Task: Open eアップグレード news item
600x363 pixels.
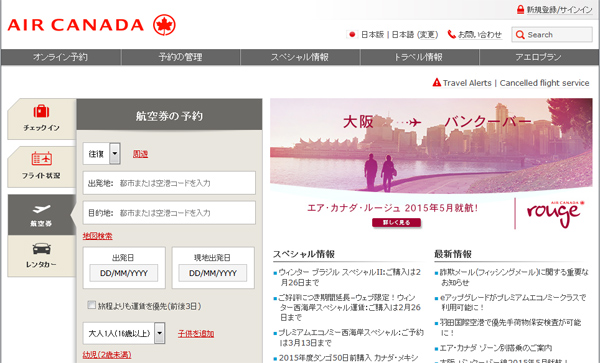Action: (513, 302)
